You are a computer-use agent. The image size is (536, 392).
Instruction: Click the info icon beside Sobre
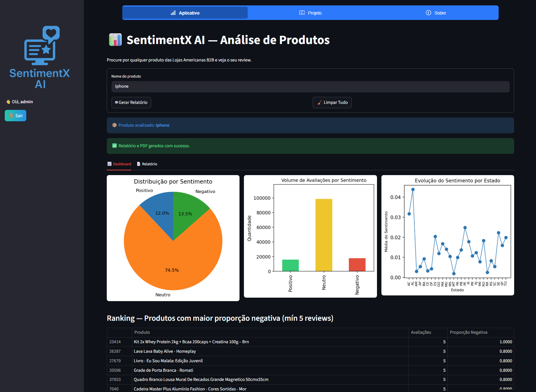pos(428,13)
